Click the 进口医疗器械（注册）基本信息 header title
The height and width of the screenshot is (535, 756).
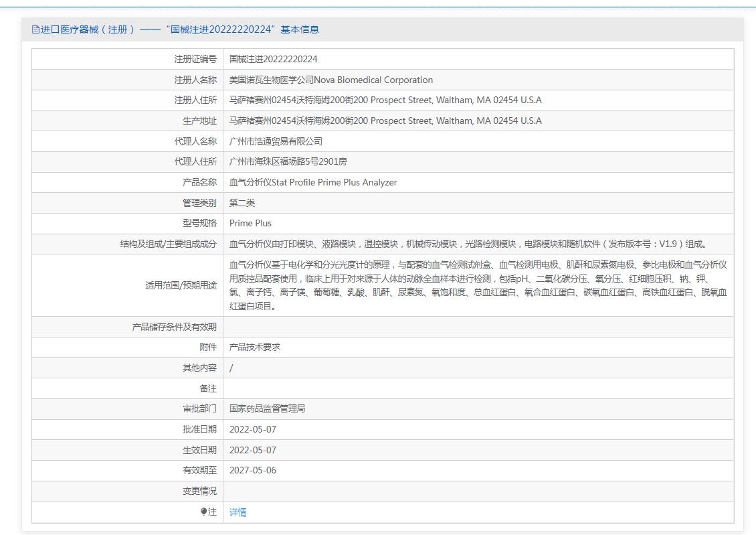pos(179,29)
